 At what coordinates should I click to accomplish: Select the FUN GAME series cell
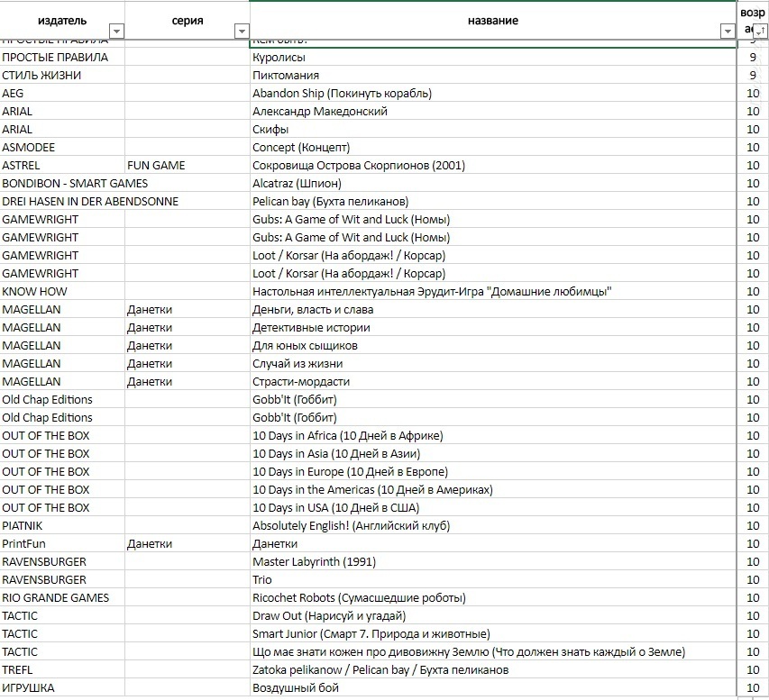(x=188, y=165)
